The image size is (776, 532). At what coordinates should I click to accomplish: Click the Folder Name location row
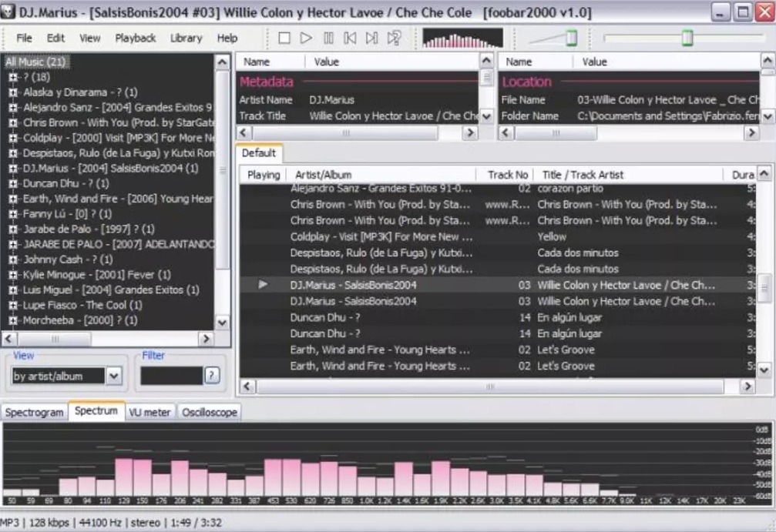630,116
